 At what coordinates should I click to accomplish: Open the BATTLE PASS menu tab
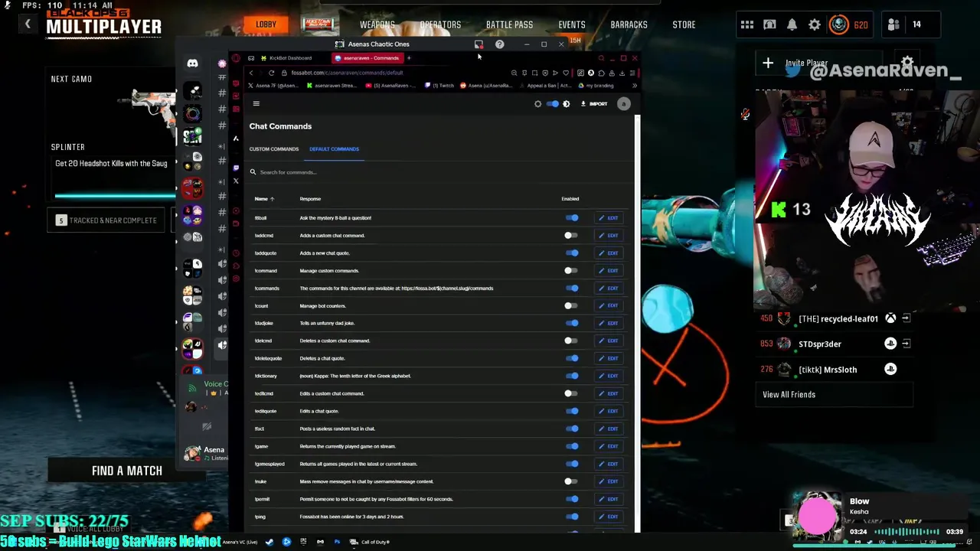509,24
